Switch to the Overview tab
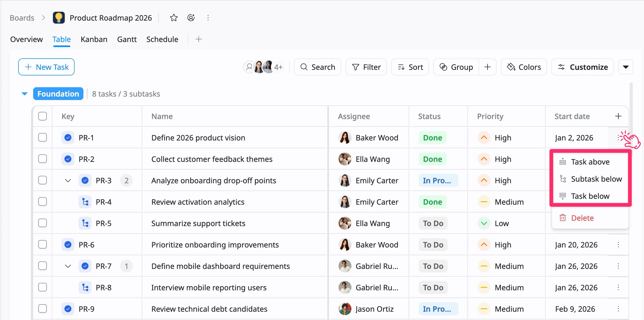 26,39
